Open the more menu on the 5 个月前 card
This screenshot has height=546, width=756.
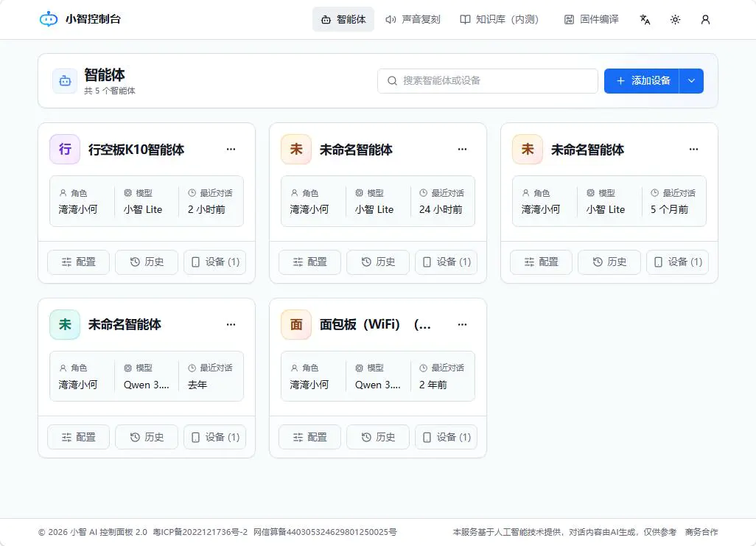pos(694,149)
